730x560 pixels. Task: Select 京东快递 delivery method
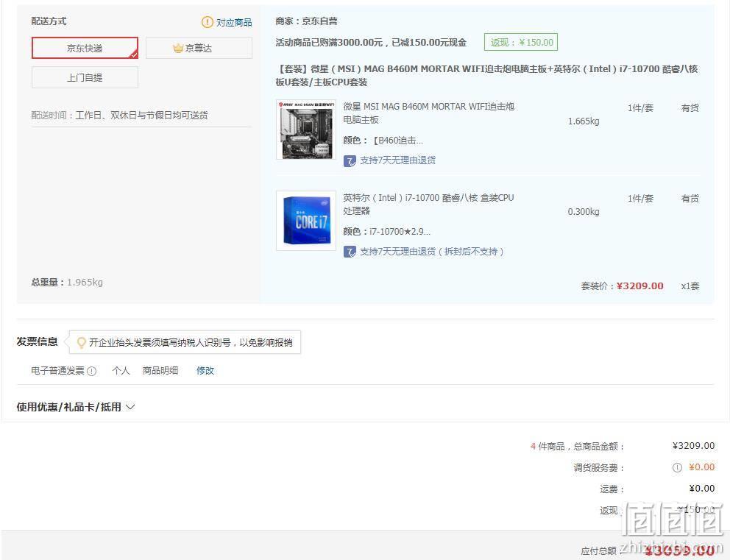(x=85, y=48)
